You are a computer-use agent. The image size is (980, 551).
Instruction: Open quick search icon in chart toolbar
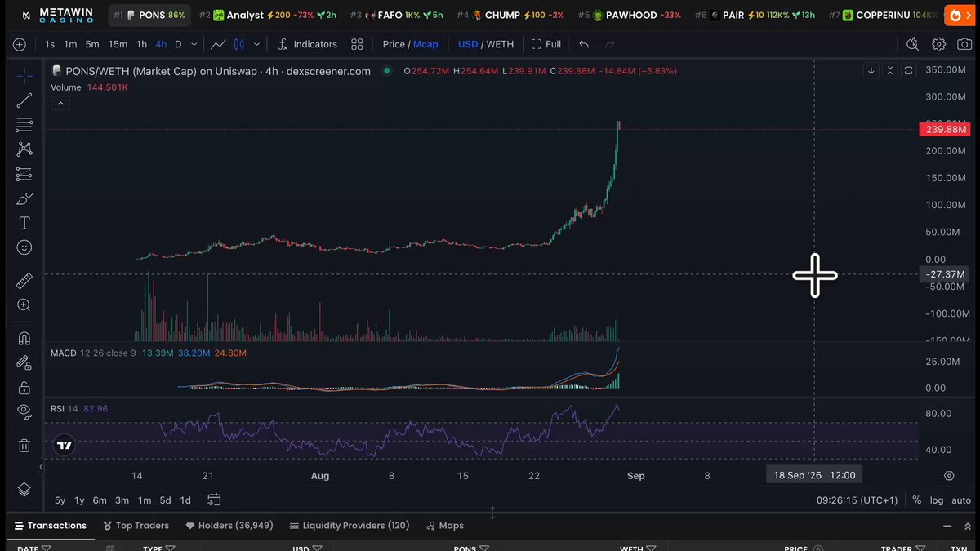[913, 44]
